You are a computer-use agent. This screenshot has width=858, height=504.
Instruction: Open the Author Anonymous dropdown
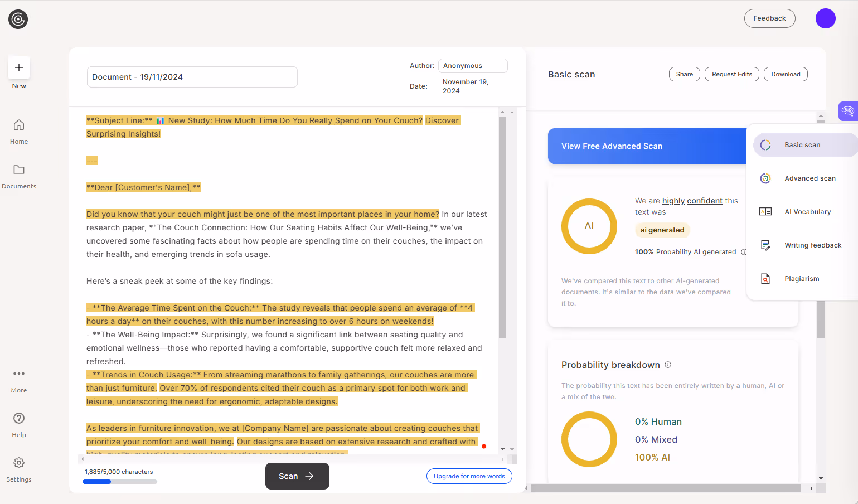tap(472, 65)
